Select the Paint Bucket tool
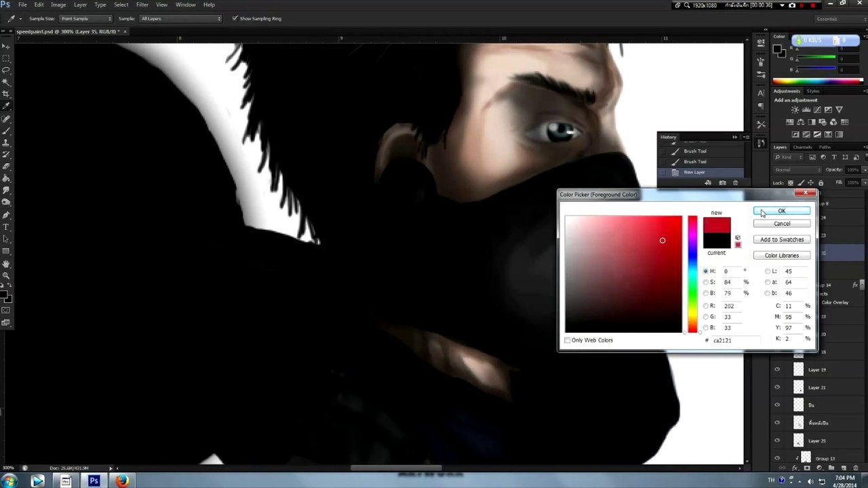Screen dimensions: 868x488 point(6,179)
